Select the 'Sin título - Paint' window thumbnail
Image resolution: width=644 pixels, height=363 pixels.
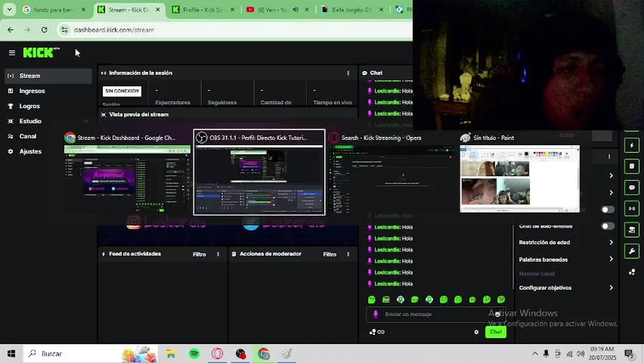coord(520,173)
